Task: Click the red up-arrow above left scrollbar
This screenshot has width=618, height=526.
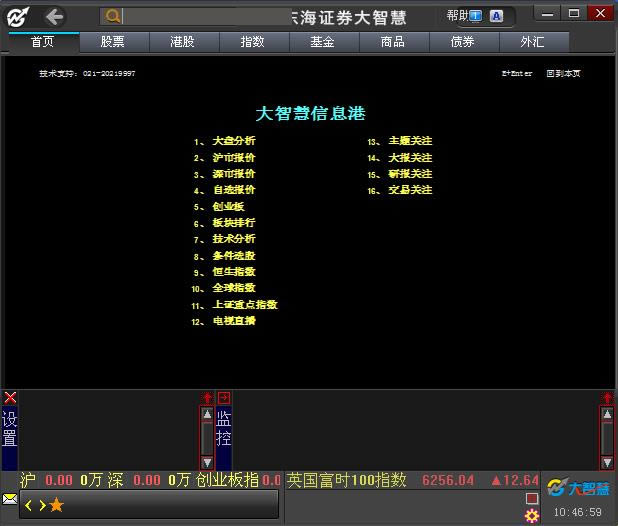Action: (207, 398)
